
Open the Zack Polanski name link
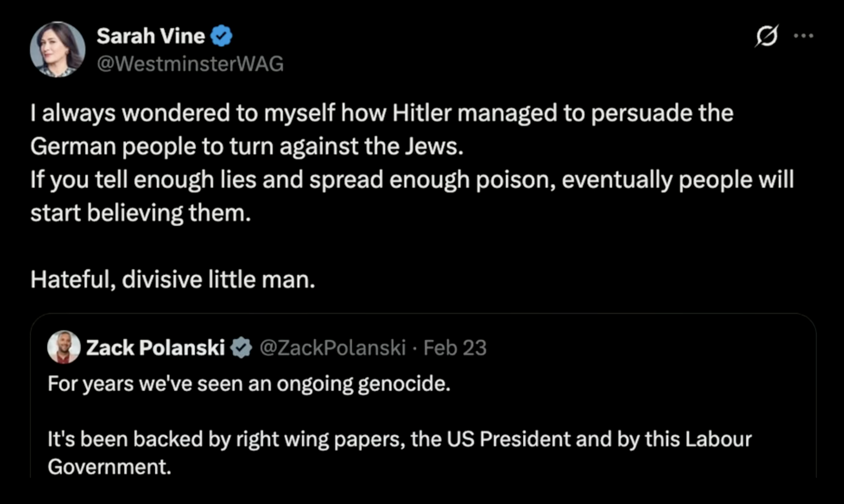[x=155, y=348]
